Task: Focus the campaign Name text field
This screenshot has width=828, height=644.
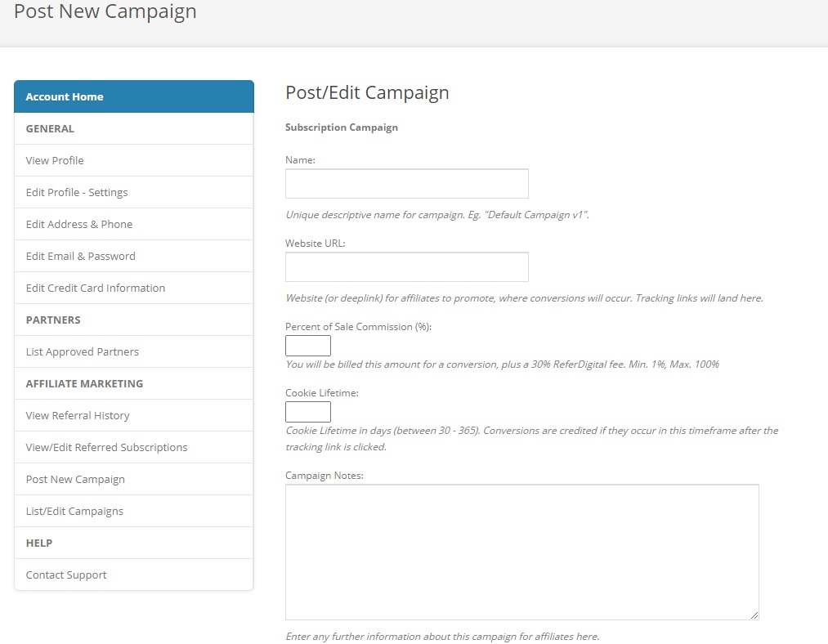Action: [406, 184]
